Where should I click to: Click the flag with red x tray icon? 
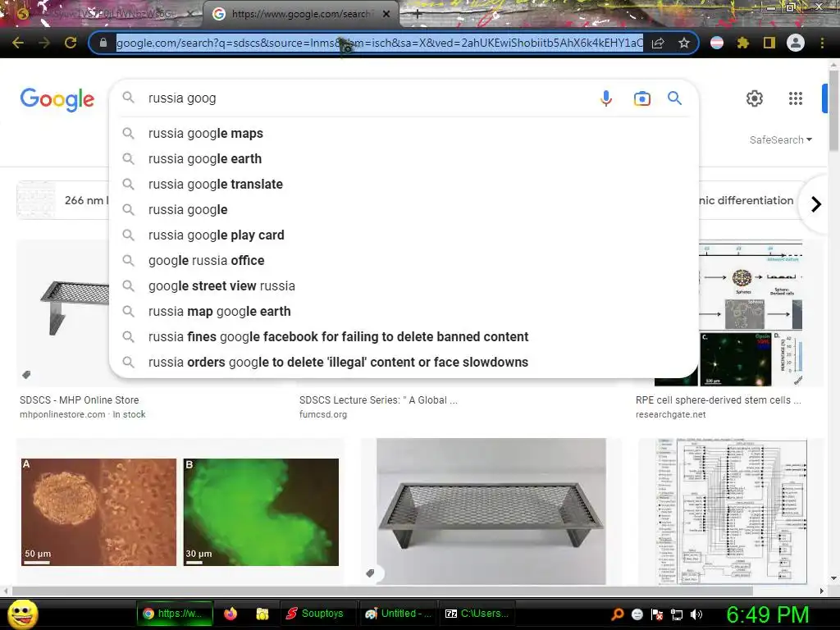657,614
